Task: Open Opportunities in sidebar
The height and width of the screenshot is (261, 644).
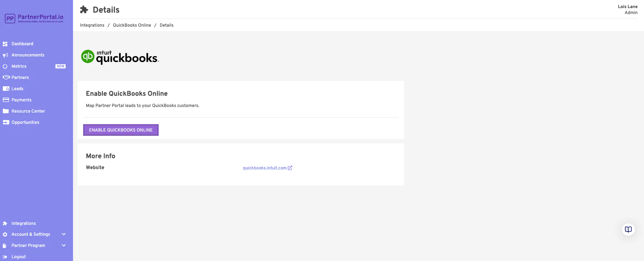Action: pyautogui.click(x=26, y=122)
